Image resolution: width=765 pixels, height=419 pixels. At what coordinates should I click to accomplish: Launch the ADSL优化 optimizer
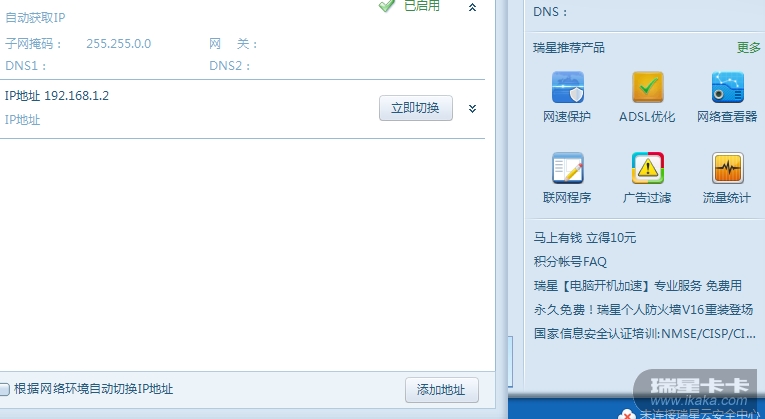(647, 96)
